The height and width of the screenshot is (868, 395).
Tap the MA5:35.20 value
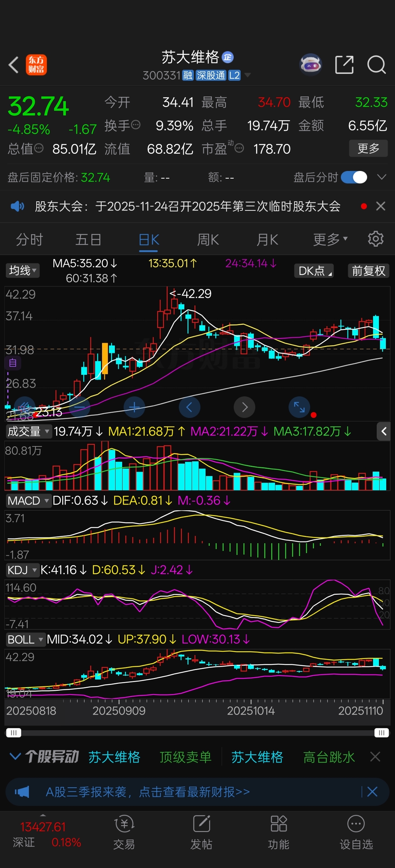[x=85, y=263]
